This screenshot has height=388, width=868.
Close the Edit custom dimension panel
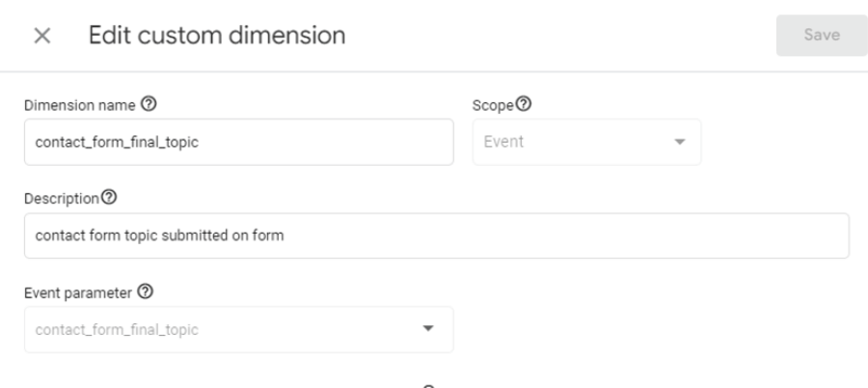point(41,37)
